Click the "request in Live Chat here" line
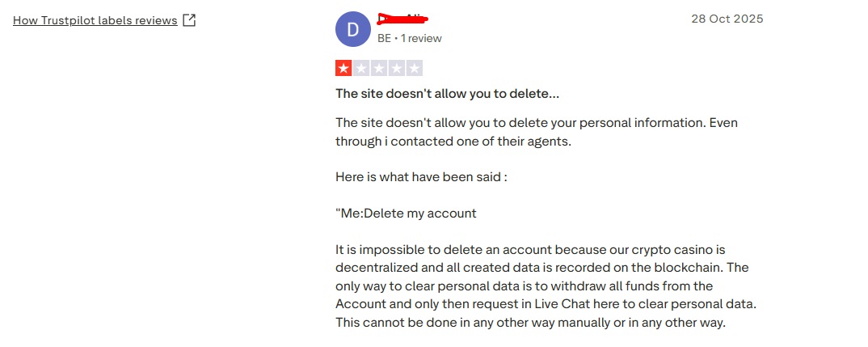Viewport: 868px width, 347px height. pyautogui.click(x=546, y=304)
